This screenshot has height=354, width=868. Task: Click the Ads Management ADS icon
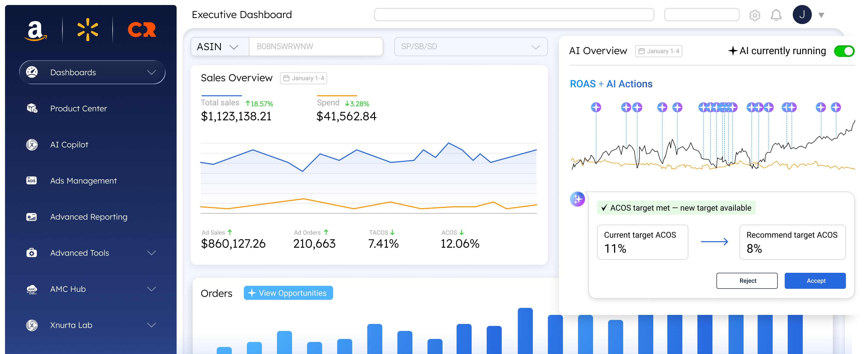coord(32,181)
